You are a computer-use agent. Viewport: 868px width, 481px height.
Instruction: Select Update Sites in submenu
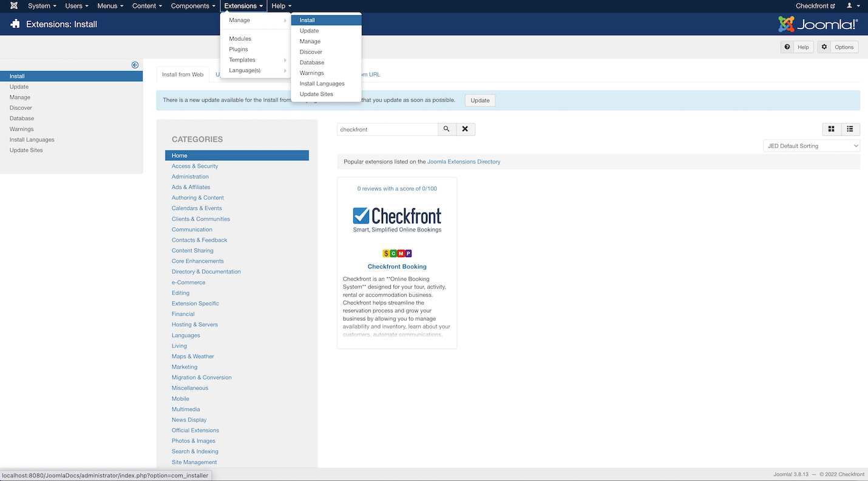[327, 94]
